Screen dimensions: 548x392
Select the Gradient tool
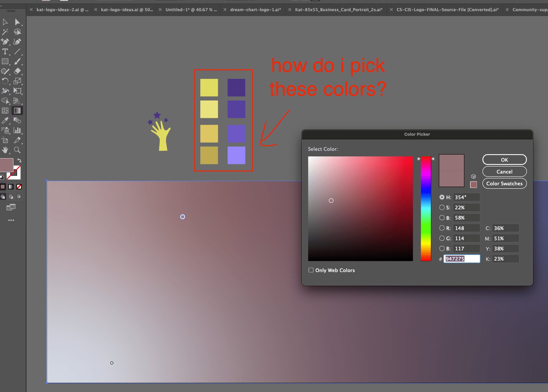17,110
